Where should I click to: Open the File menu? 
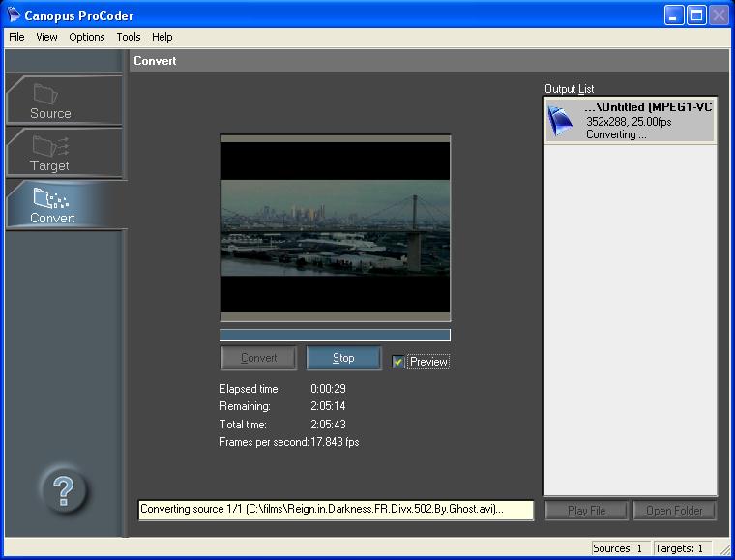[x=16, y=37]
